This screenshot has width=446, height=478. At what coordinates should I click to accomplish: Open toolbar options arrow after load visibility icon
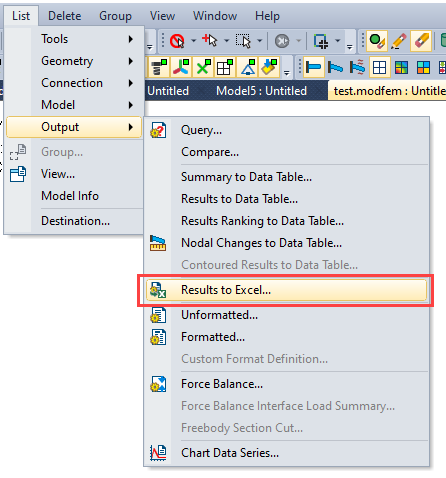pyautogui.click(x=287, y=72)
